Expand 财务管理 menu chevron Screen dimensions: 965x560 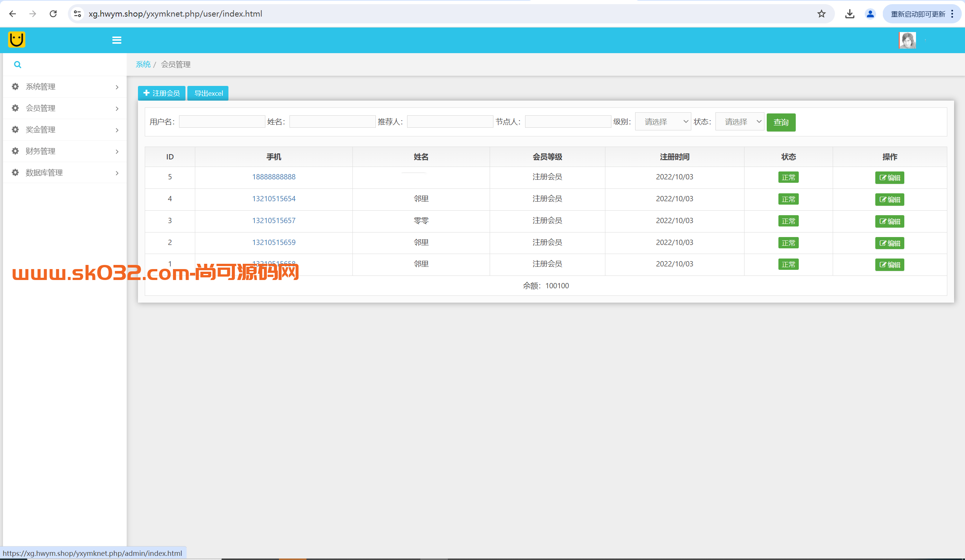[117, 151]
